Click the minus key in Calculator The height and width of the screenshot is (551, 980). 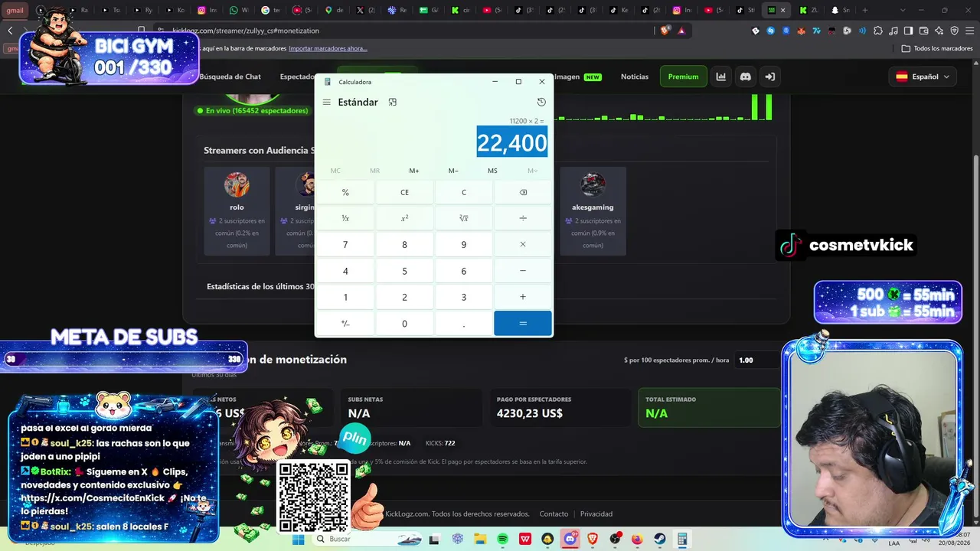tap(523, 271)
